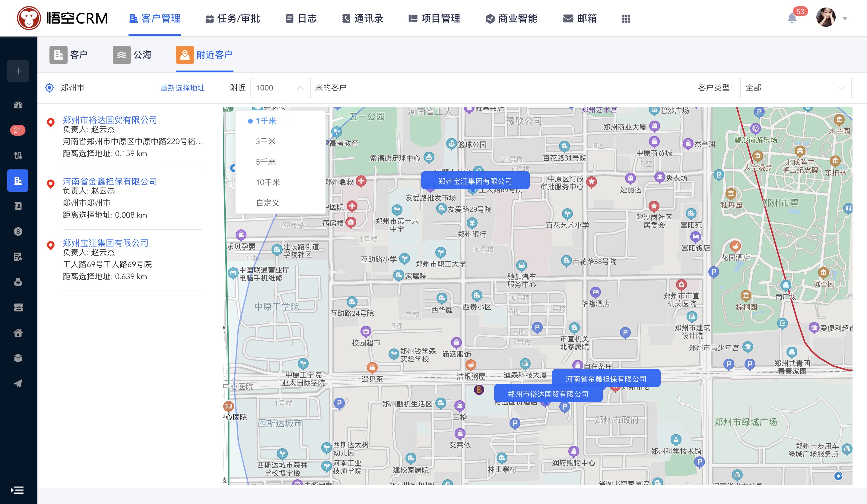Screen dimensions: 867x504
Task: Click the notification bell icon
Action: click(x=792, y=19)
